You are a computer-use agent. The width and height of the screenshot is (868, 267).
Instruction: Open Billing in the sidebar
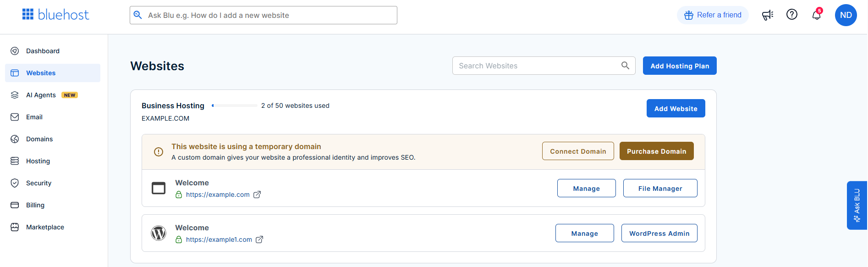(53, 205)
